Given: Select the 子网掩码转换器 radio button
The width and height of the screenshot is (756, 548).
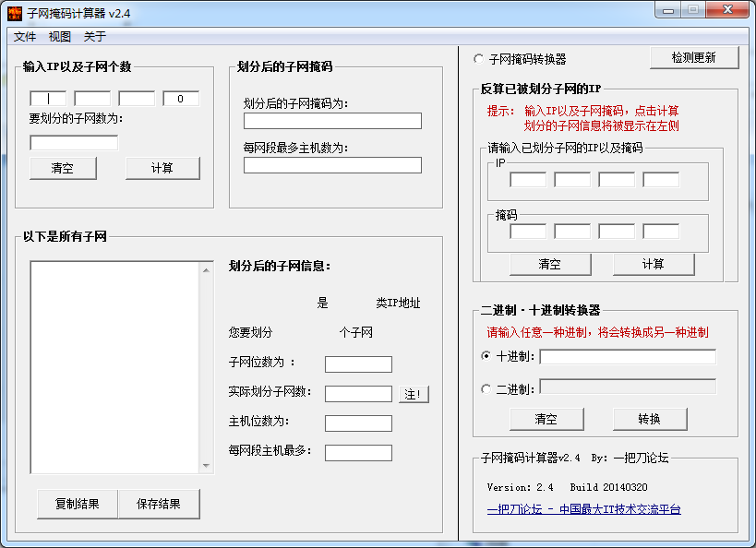Looking at the screenshot, I should click(478, 59).
